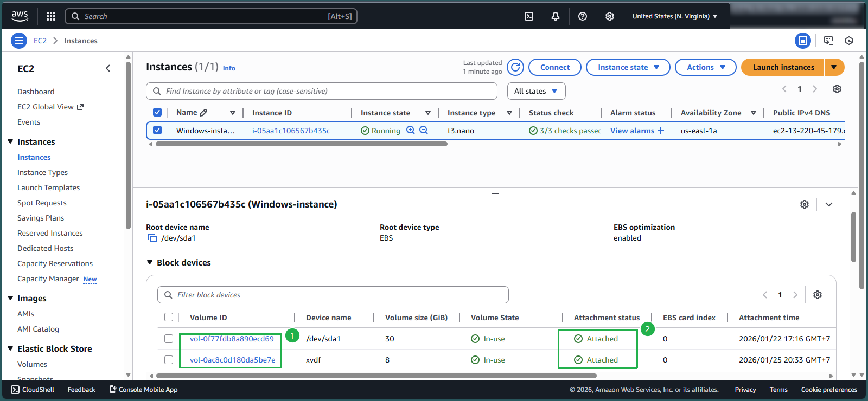
Task: Check the vol-0ac8c0d180da5be7e row checkbox
Action: 169,360
